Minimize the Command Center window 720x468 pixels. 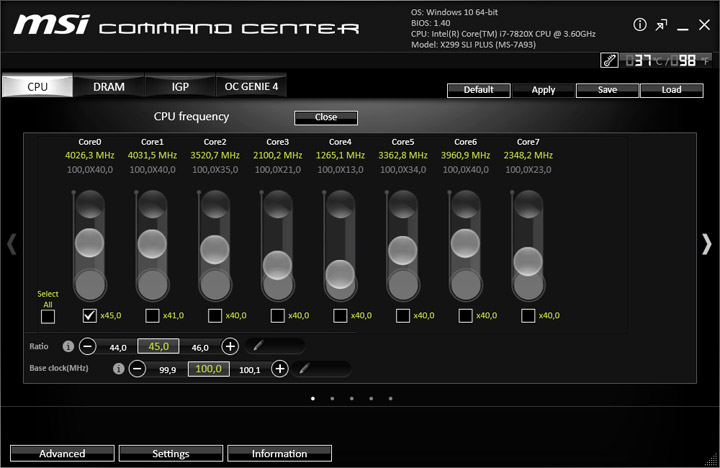(x=682, y=27)
